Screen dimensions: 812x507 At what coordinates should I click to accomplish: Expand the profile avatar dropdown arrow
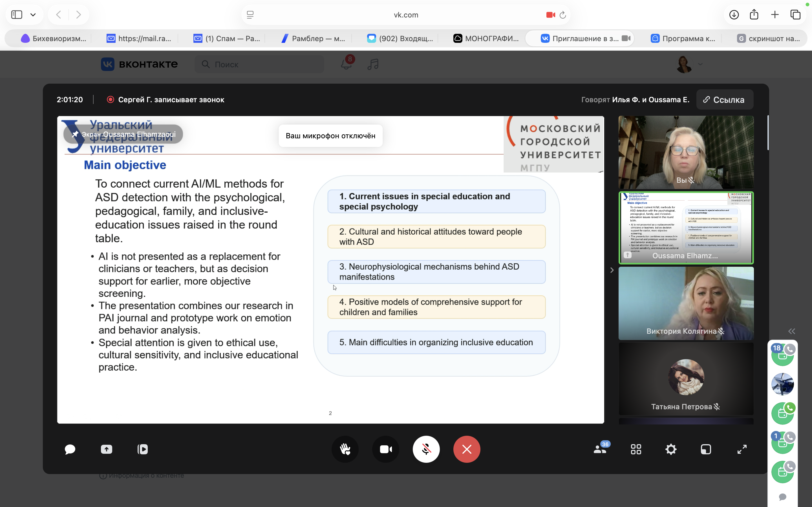(x=700, y=64)
